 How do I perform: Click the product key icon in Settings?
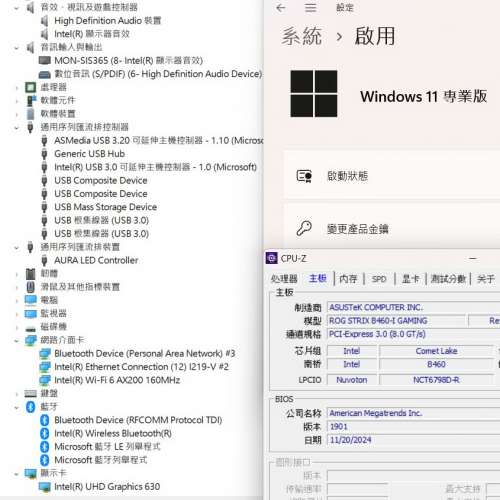coord(304,229)
